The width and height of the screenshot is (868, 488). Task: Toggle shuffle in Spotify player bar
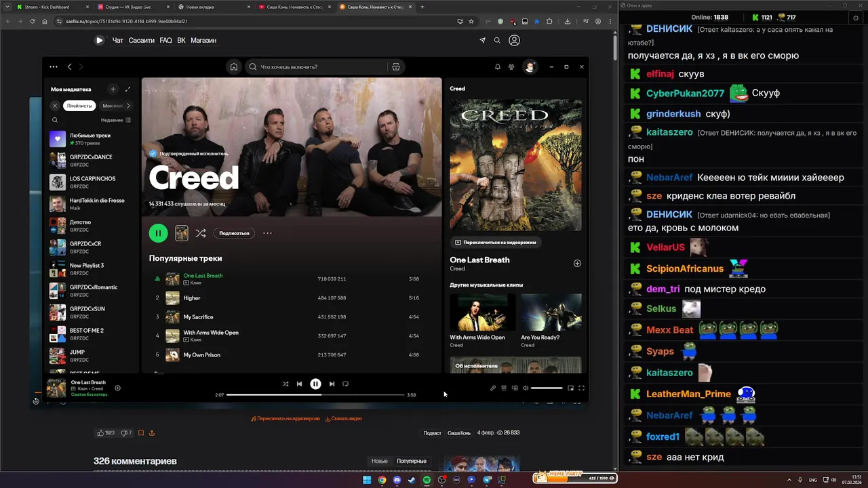[285, 384]
